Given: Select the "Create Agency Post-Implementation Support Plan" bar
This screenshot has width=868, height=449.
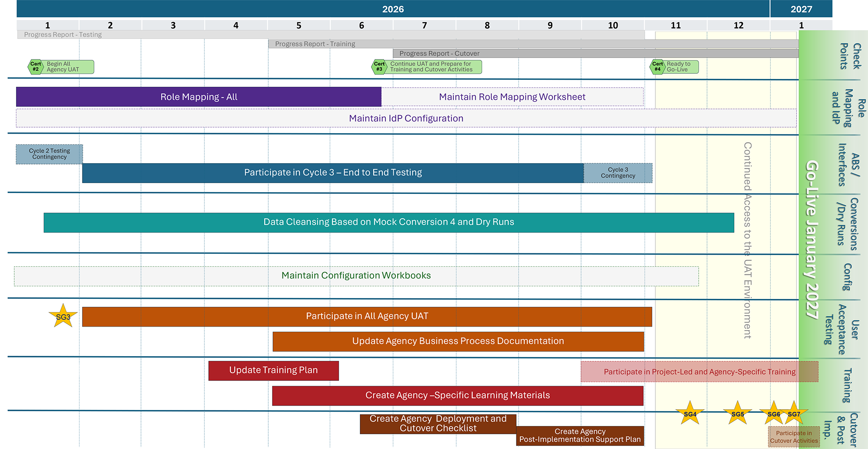Looking at the screenshot, I should click(580, 435).
